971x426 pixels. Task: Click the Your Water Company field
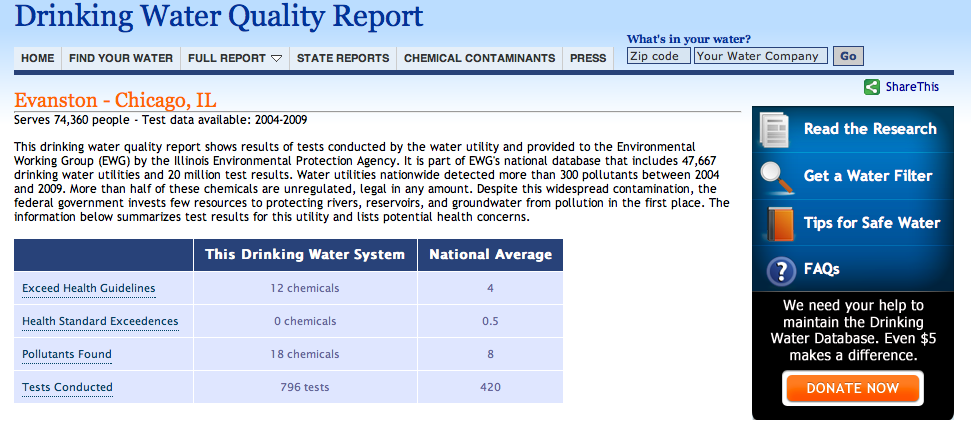pos(761,56)
